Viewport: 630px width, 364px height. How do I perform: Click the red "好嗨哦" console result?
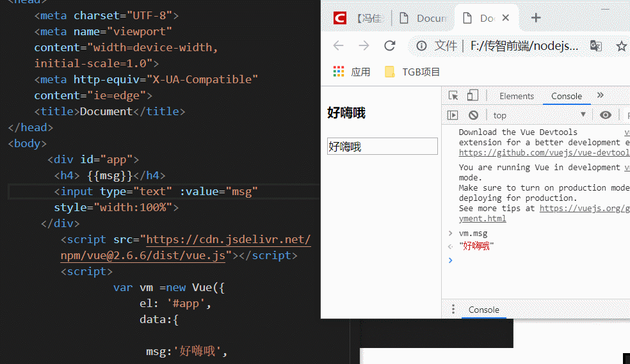[476, 246]
